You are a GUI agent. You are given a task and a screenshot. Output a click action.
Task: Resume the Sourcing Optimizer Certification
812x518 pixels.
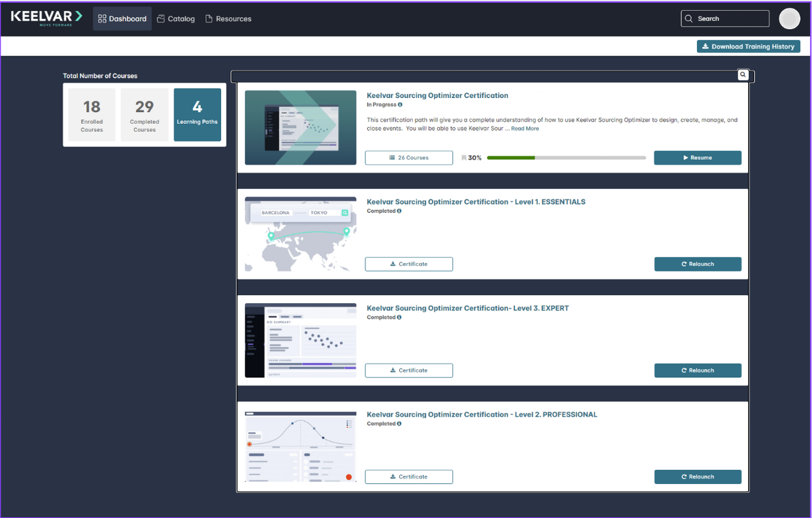point(698,158)
